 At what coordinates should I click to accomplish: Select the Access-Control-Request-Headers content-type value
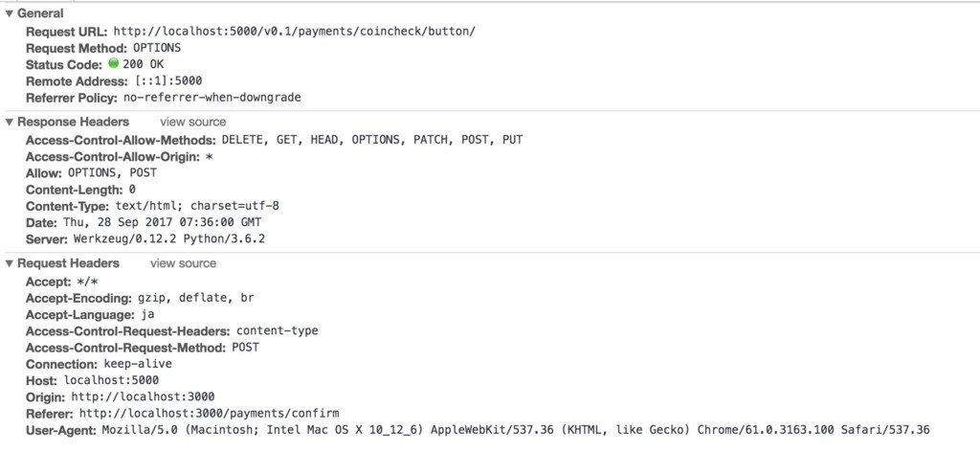point(277,330)
